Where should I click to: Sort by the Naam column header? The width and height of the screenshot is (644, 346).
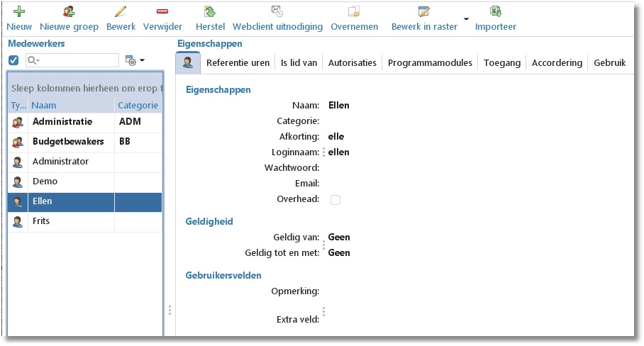(x=71, y=106)
